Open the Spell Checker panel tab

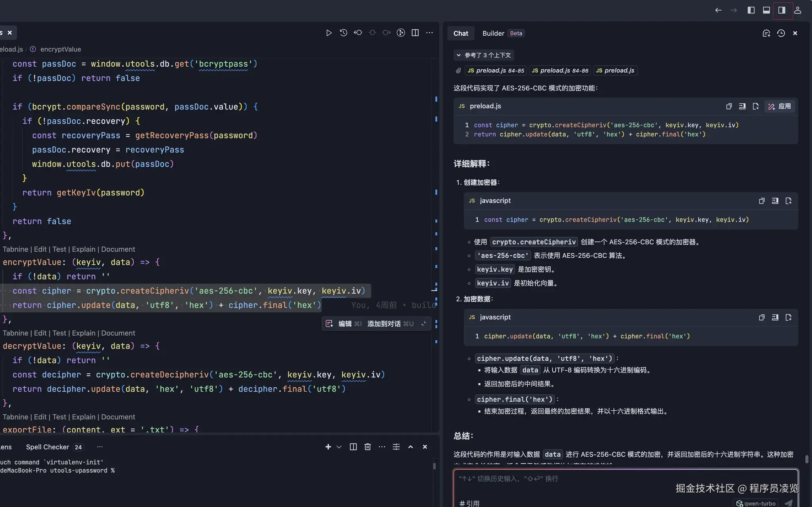tap(48, 447)
